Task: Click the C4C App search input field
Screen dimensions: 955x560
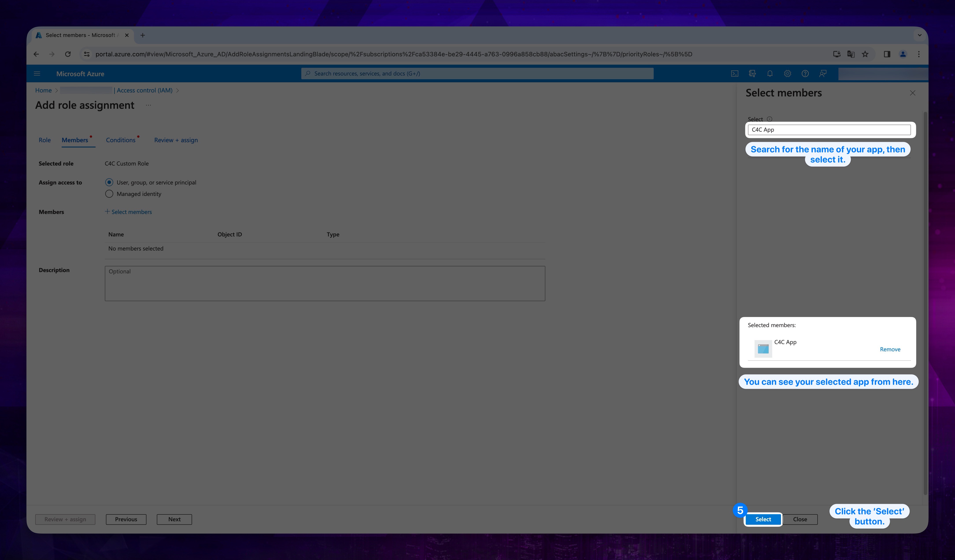Action: pyautogui.click(x=830, y=129)
